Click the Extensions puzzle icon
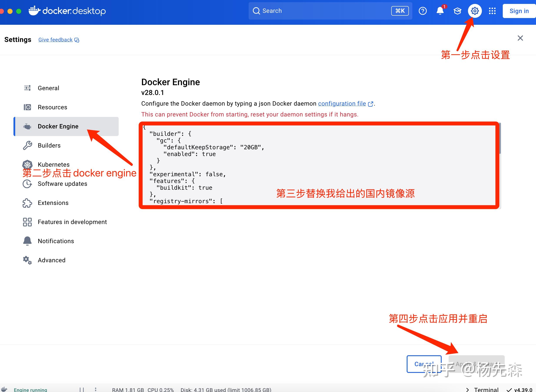 [x=27, y=203]
